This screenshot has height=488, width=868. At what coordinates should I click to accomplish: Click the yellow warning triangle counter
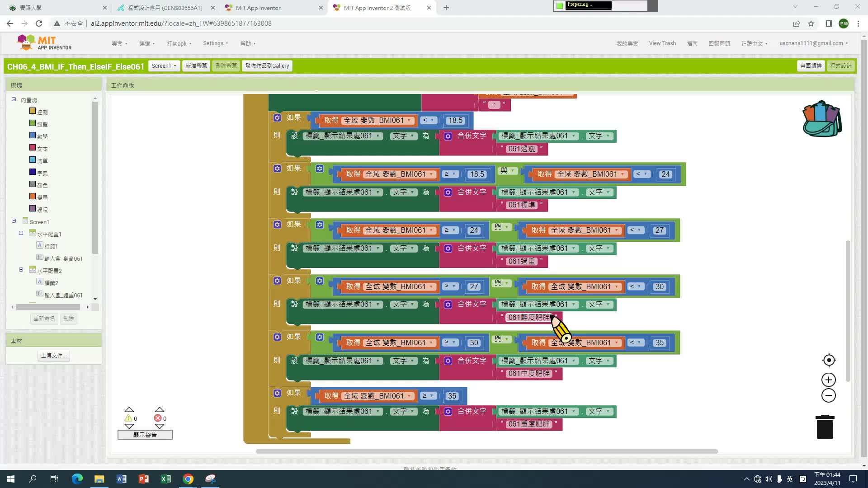click(129, 418)
